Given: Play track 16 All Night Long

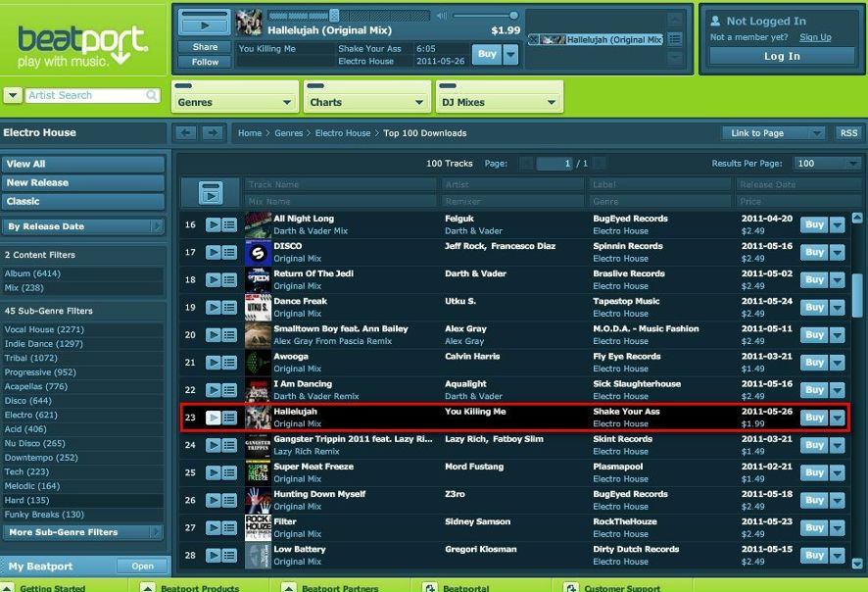Looking at the screenshot, I should pos(213,225).
